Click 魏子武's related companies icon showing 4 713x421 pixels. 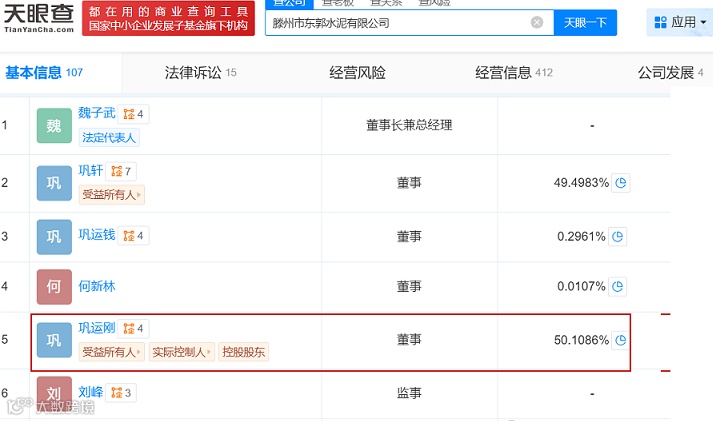click(x=133, y=114)
